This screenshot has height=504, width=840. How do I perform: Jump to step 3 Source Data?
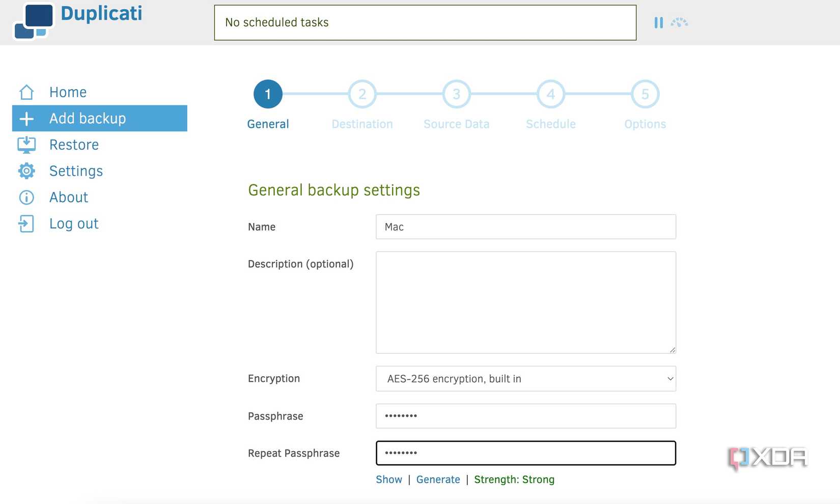click(456, 94)
